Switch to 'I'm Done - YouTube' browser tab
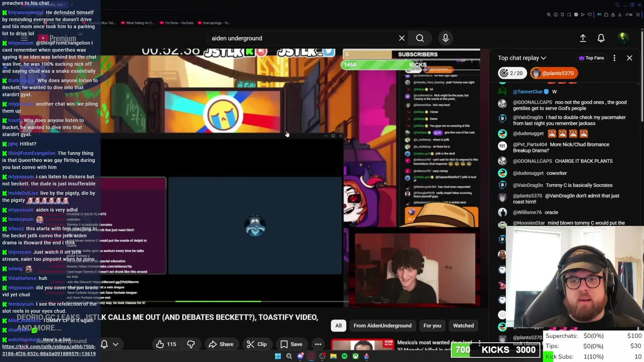 point(177,23)
